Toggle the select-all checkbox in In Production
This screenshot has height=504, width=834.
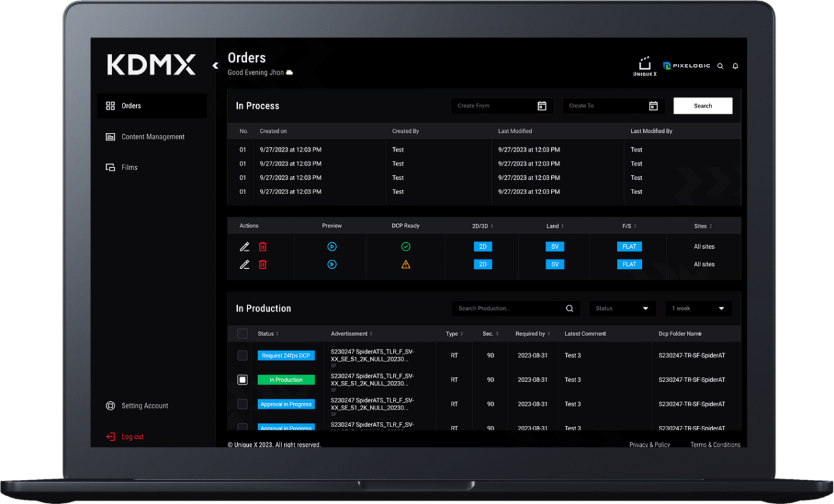coord(242,333)
